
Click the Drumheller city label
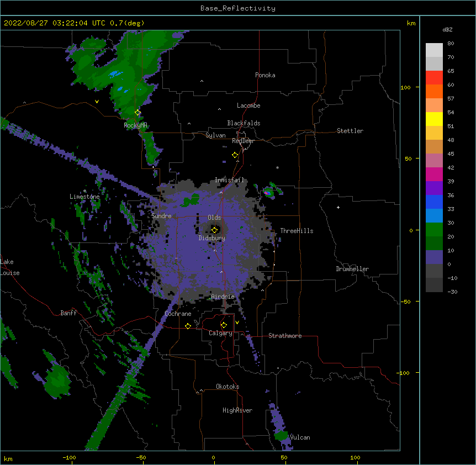tap(352, 269)
